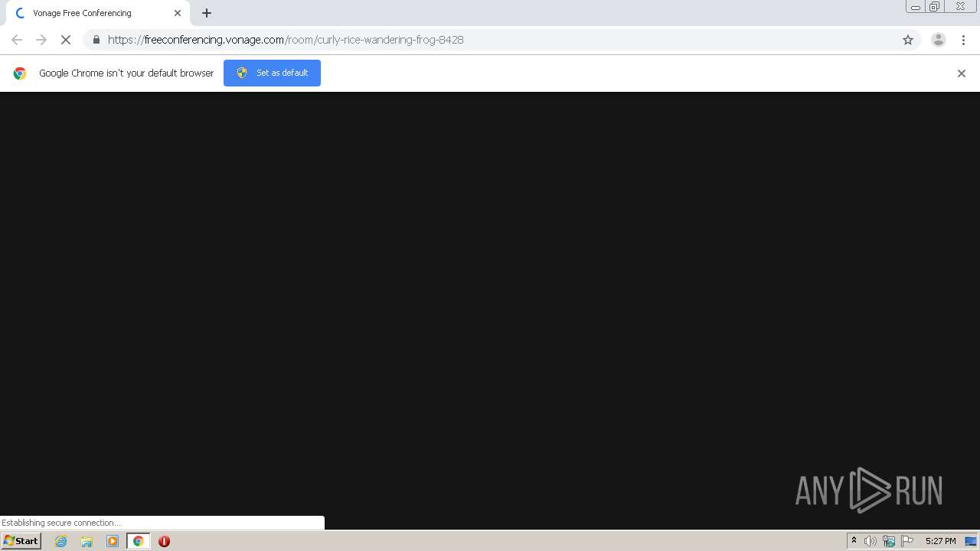Open the network tray icon
Viewport: 980px width, 551px height.
pyautogui.click(x=889, y=541)
